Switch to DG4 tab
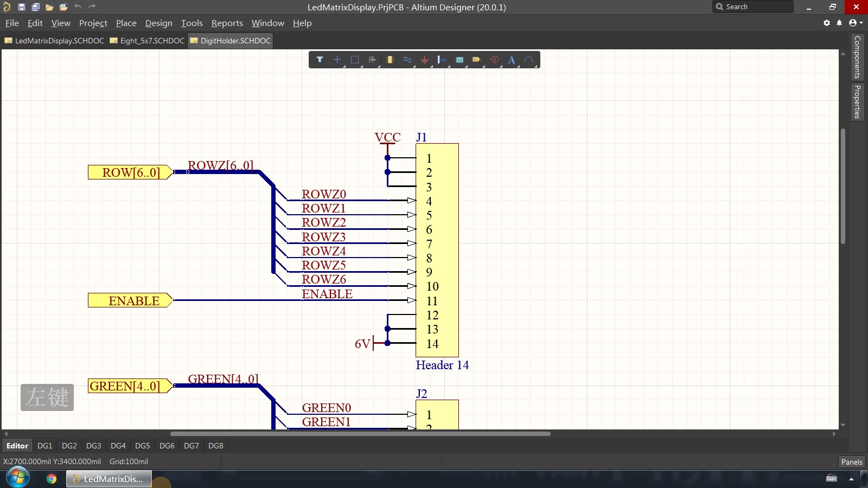868x488 pixels. 118,446
